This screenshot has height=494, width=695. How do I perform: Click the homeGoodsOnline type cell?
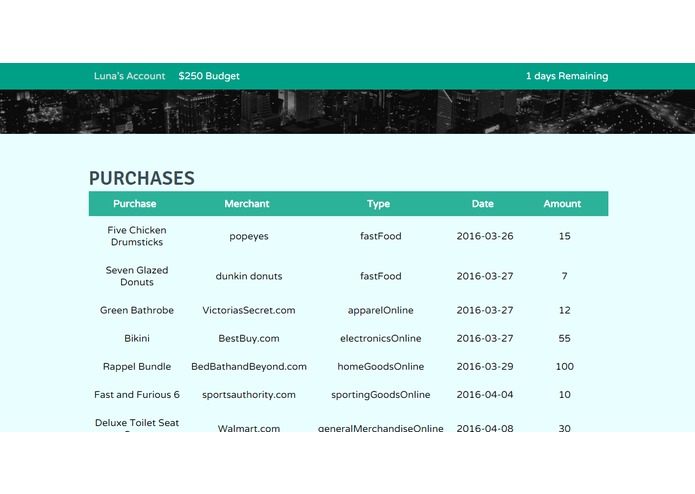click(380, 366)
